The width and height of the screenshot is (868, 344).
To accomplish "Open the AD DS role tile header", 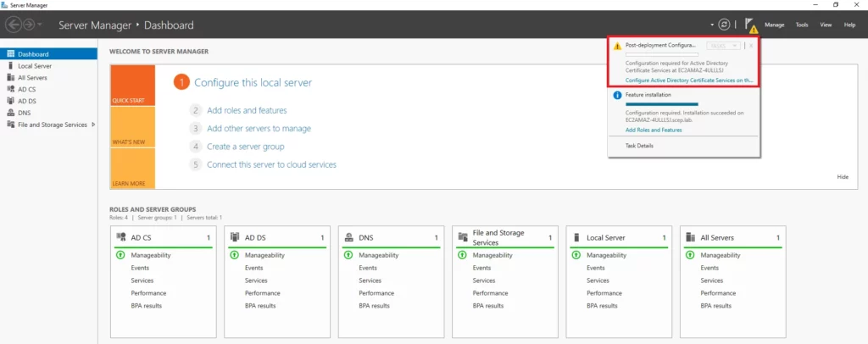I will coord(277,238).
